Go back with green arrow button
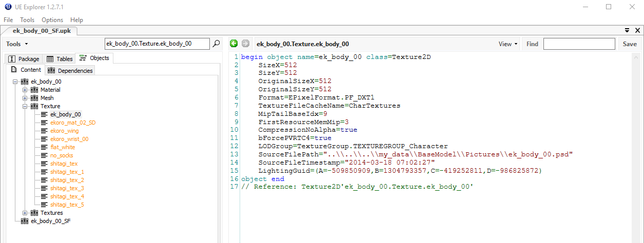 234,44
